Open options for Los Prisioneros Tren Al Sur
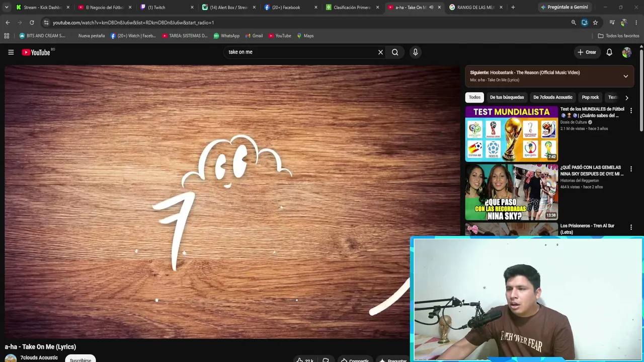Screen dimensions: 644x362 pyautogui.click(x=631, y=227)
